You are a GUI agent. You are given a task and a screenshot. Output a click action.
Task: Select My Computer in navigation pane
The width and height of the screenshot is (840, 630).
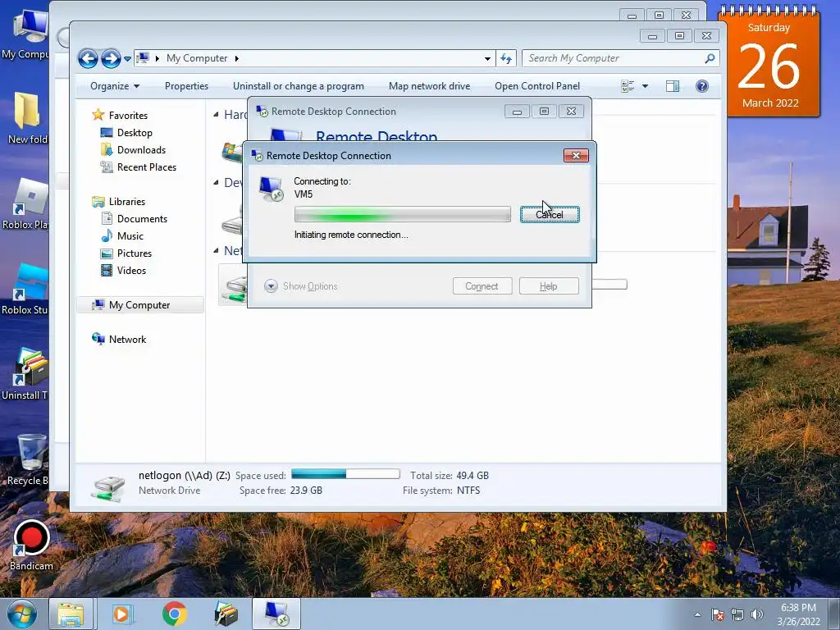point(140,305)
